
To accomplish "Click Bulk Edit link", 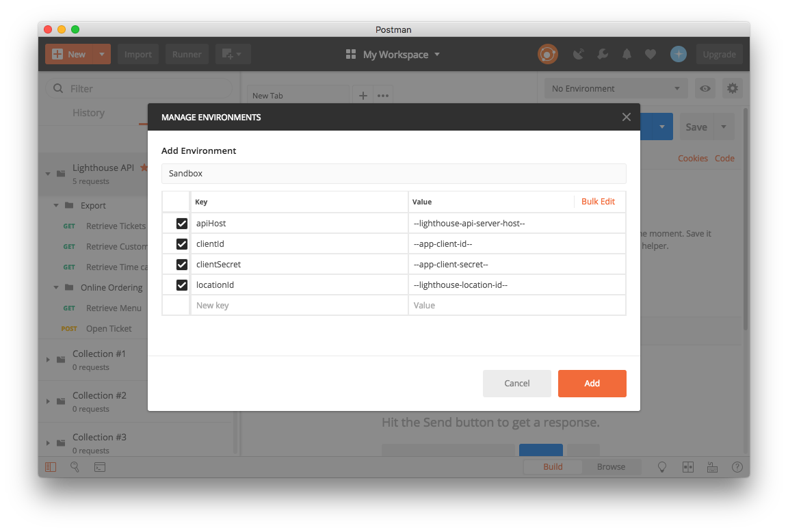I will coord(598,202).
